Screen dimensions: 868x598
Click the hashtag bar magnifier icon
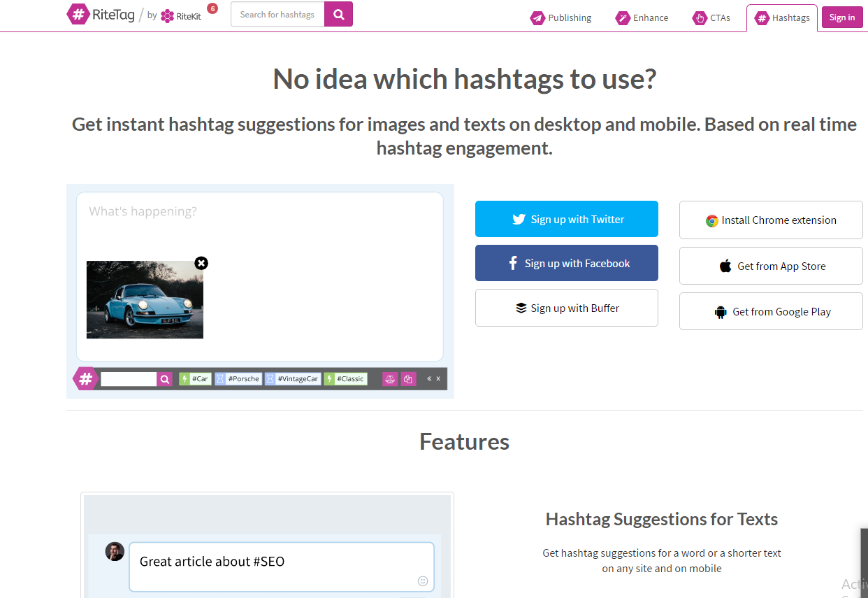click(165, 379)
